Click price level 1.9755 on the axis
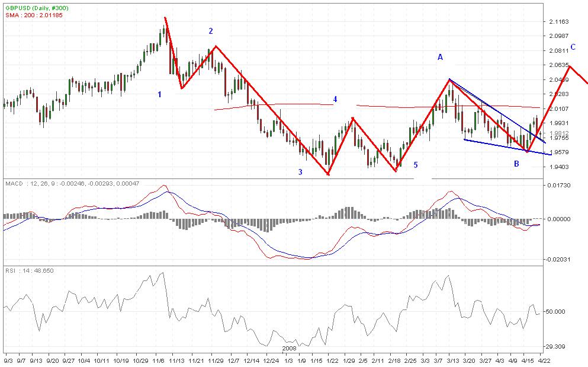This screenshot has width=588, height=367. pyautogui.click(x=559, y=138)
